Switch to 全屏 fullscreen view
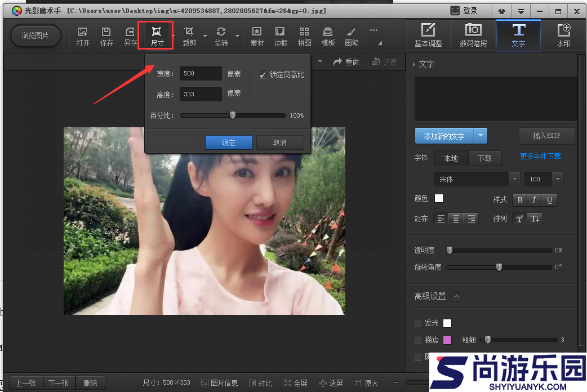 pyautogui.click(x=296, y=383)
